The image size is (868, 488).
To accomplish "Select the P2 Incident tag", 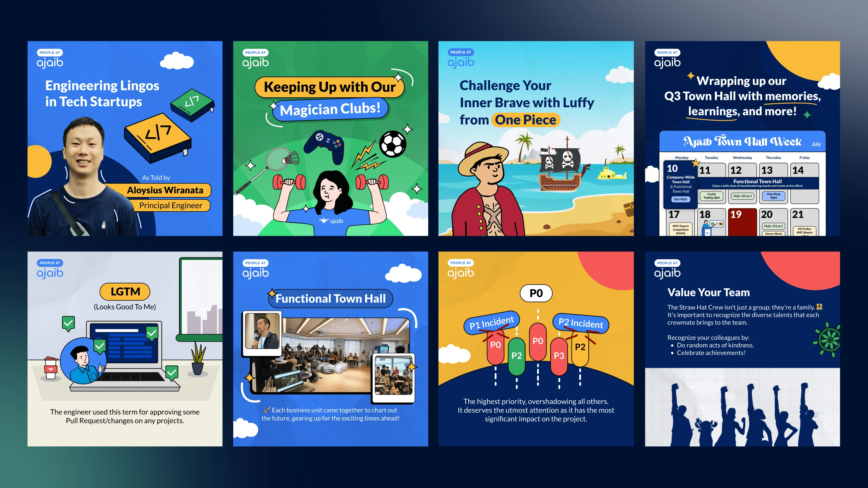I will 580,323.
